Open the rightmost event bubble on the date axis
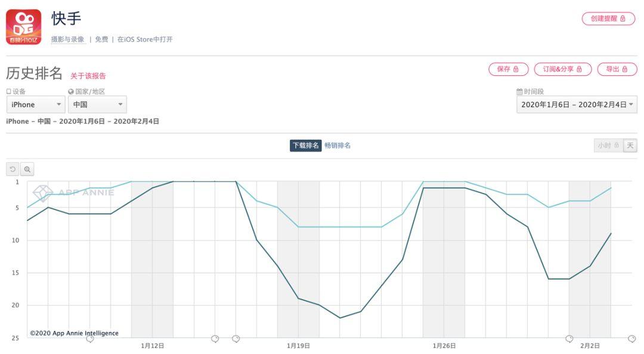The width and height of the screenshot is (644, 354). 632,339
